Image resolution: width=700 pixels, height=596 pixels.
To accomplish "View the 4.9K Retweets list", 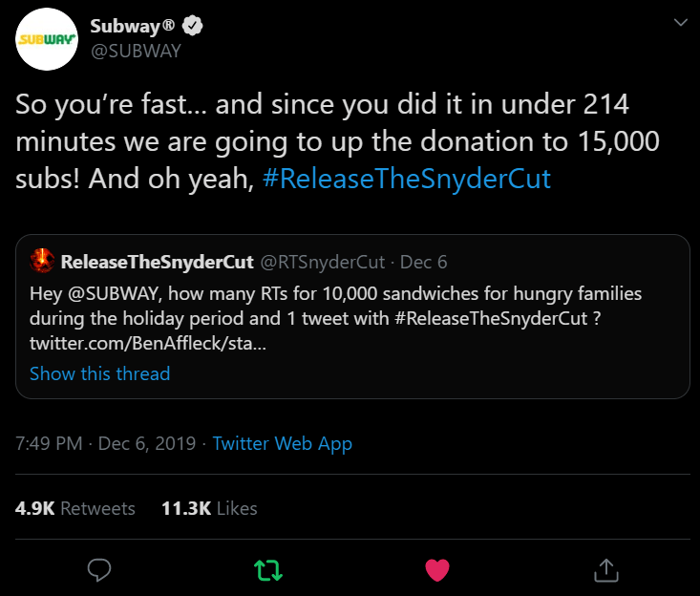I will 75,508.
